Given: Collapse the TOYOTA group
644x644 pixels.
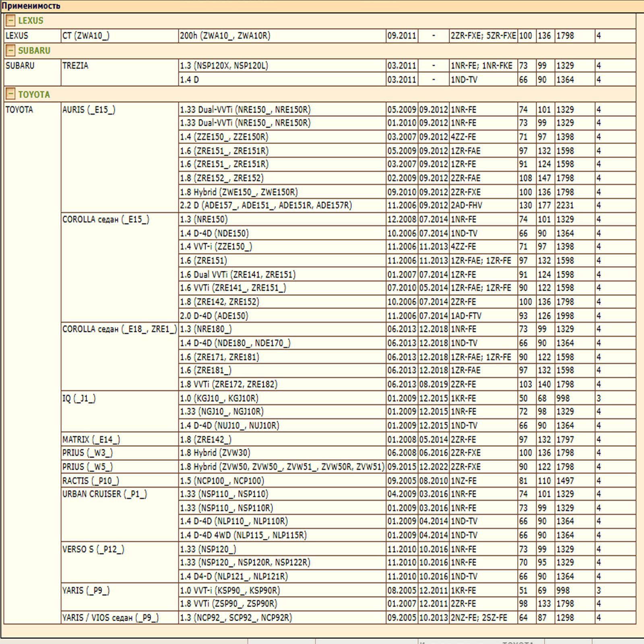Looking at the screenshot, I should click(x=11, y=95).
